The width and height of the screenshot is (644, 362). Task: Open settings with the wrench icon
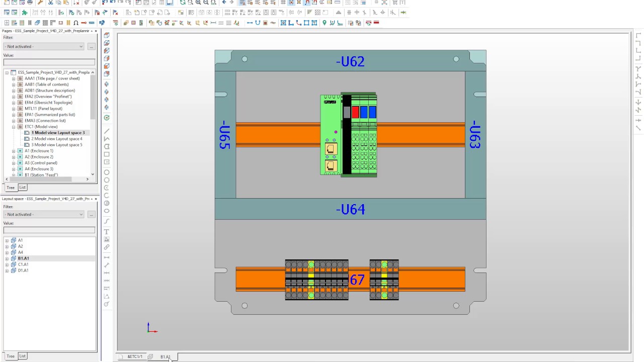click(x=40, y=3)
